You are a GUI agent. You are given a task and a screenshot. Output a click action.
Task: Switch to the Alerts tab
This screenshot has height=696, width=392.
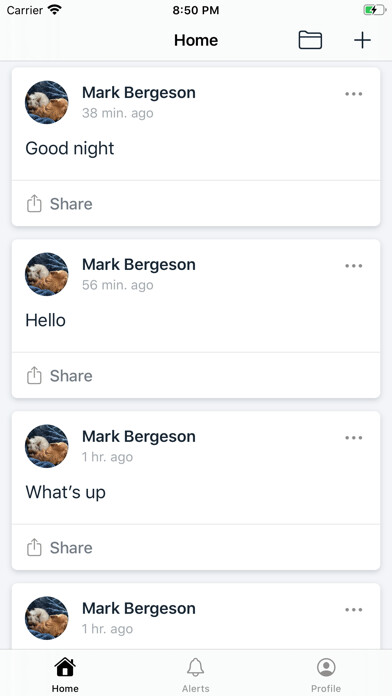[195, 674]
